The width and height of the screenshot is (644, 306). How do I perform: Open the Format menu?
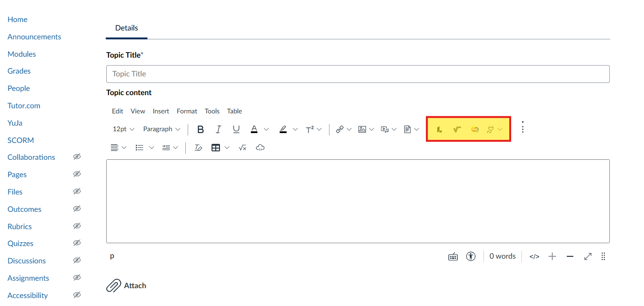187,111
